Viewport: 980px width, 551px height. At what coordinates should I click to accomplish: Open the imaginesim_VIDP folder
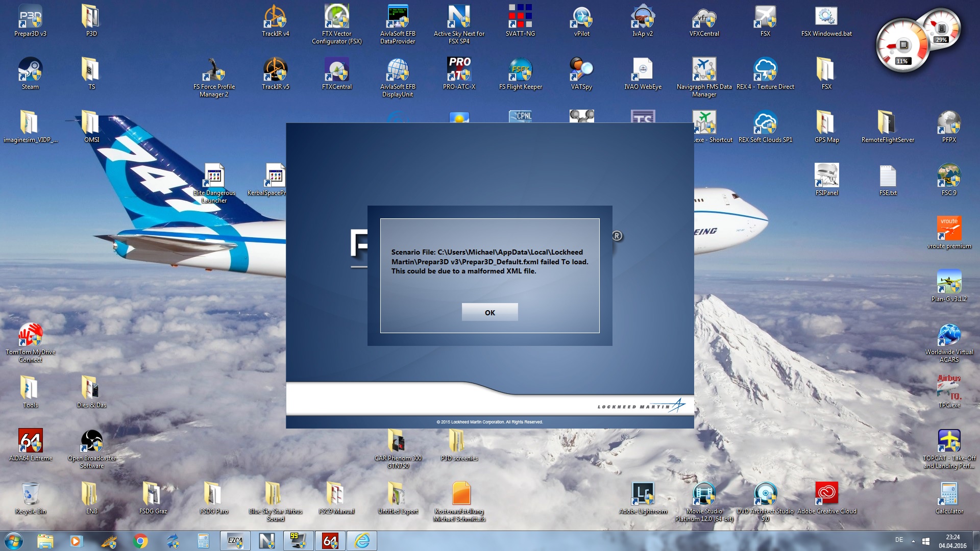30,127
